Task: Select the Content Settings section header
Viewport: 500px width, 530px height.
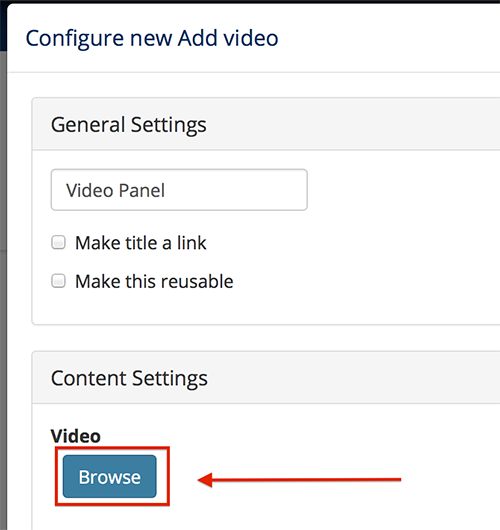Action: (266, 378)
